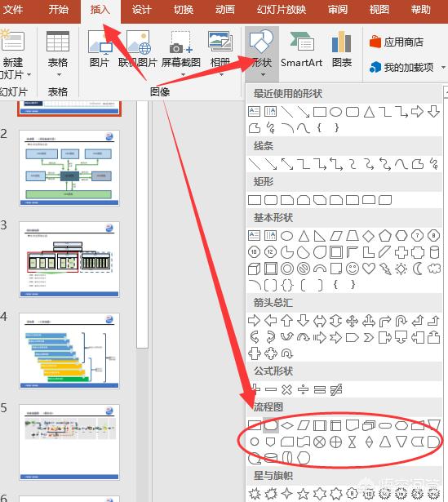The width and height of the screenshot is (448, 502).
Task: Pick the flowchart decision diamond shape
Action: pos(287,425)
